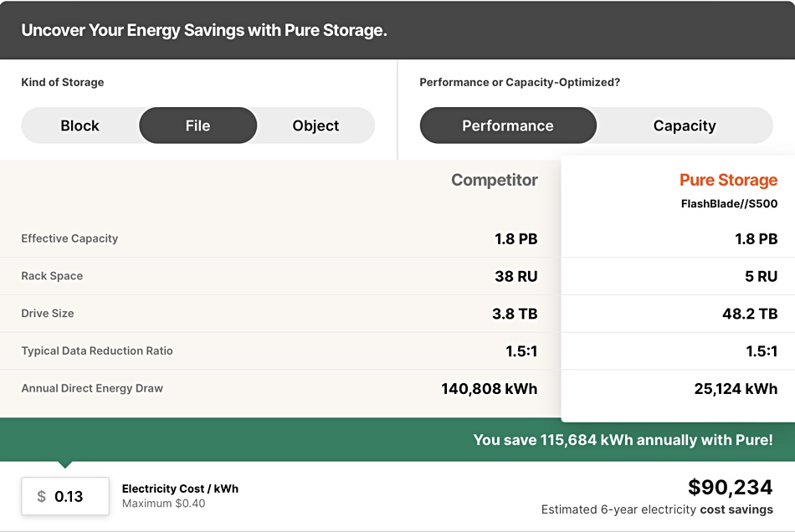Click the 'Rack Space' row label

click(x=52, y=276)
